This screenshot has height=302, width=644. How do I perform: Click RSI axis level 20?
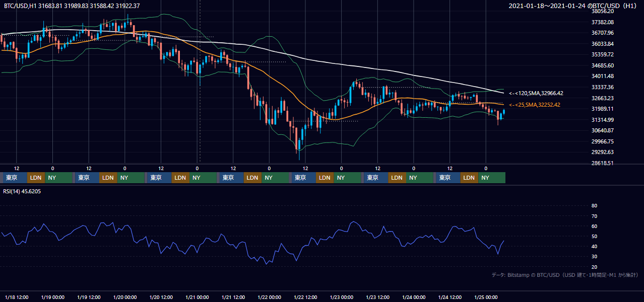594,267
